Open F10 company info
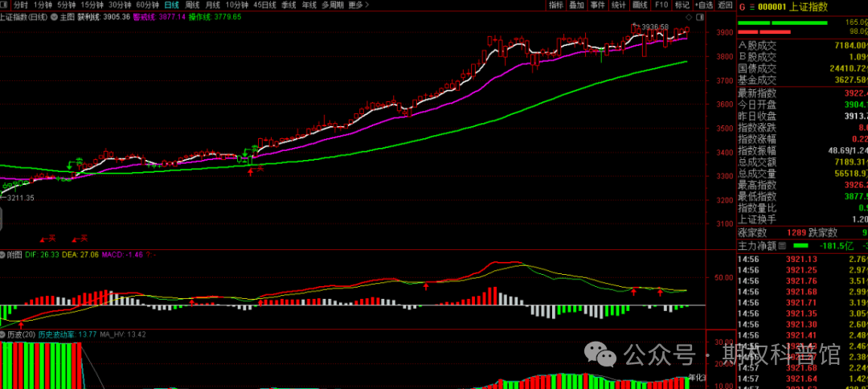The width and height of the screenshot is (868, 389). 661,5
